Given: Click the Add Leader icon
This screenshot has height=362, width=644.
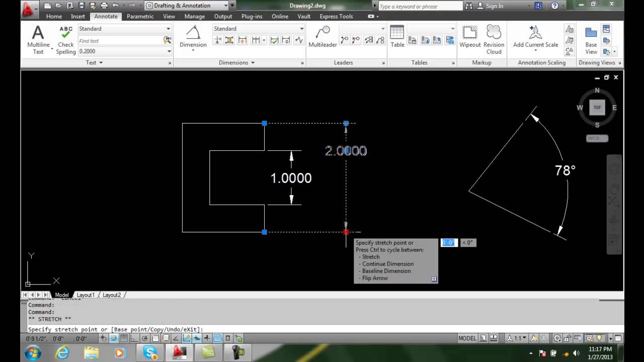Looking at the screenshot, I should pos(345,40).
